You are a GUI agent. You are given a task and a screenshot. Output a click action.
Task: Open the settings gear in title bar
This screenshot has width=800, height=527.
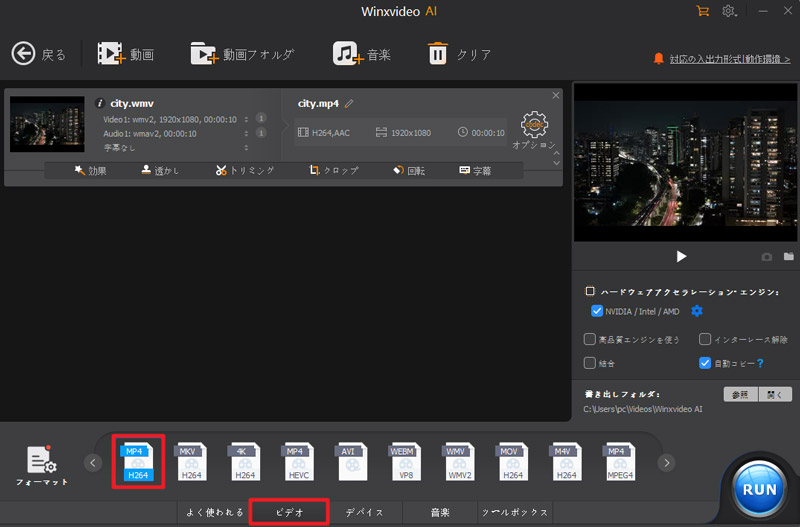click(x=729, y=11)
